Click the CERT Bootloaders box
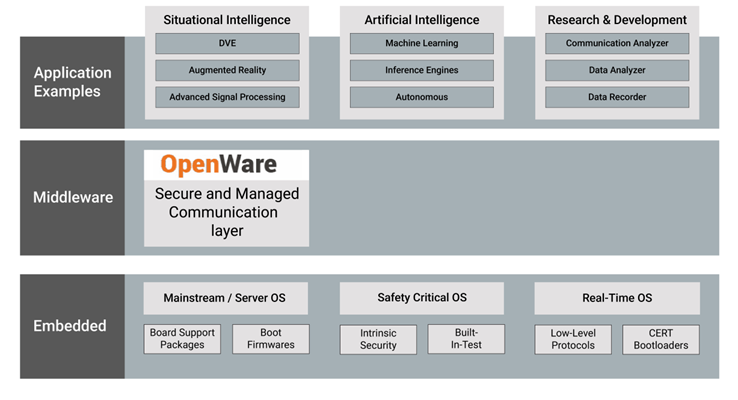This screenshot has width=738, height=400. click(x=660, y=339)
